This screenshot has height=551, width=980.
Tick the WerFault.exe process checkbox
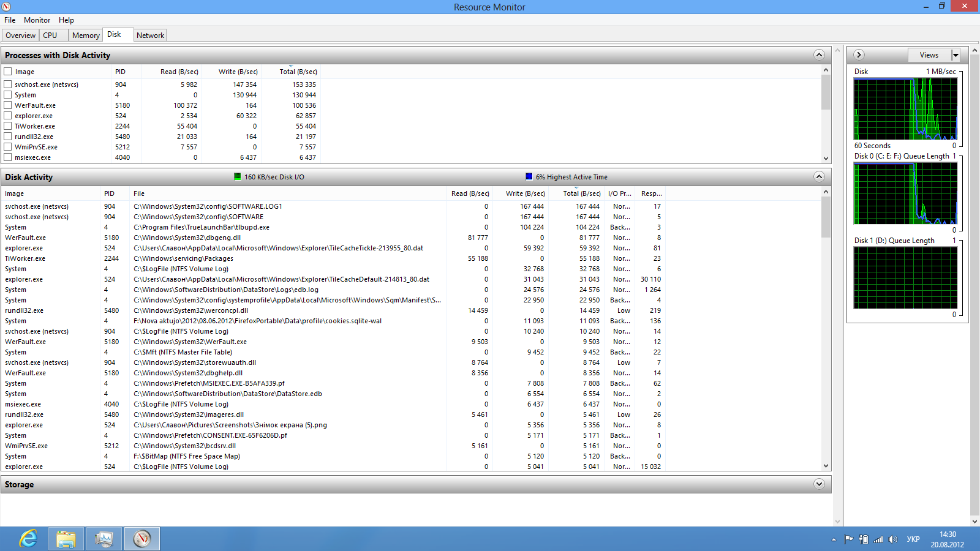coord(8,105)
